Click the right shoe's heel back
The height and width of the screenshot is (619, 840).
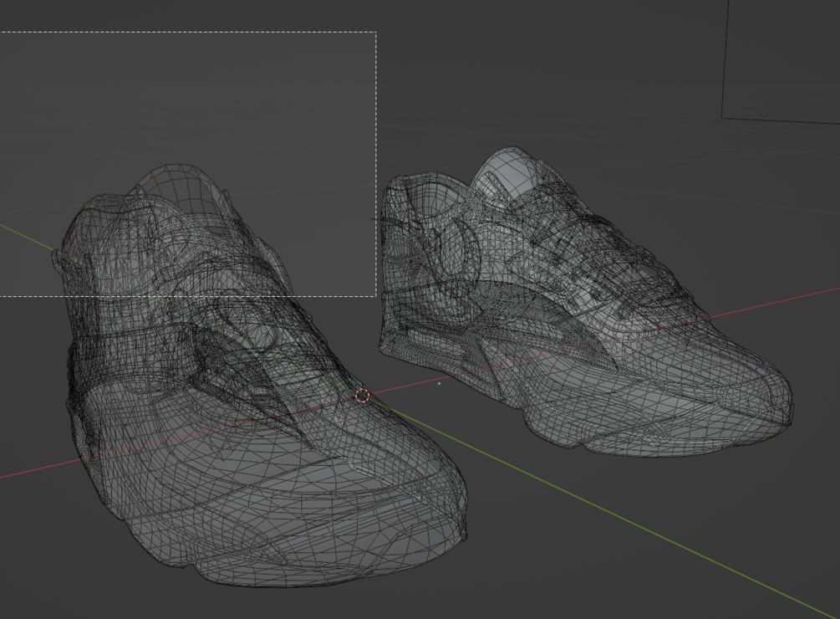(x=394, y=258)
